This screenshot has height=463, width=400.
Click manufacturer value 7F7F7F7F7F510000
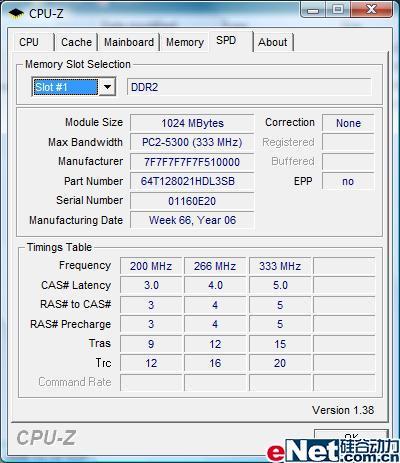point(192,162)
